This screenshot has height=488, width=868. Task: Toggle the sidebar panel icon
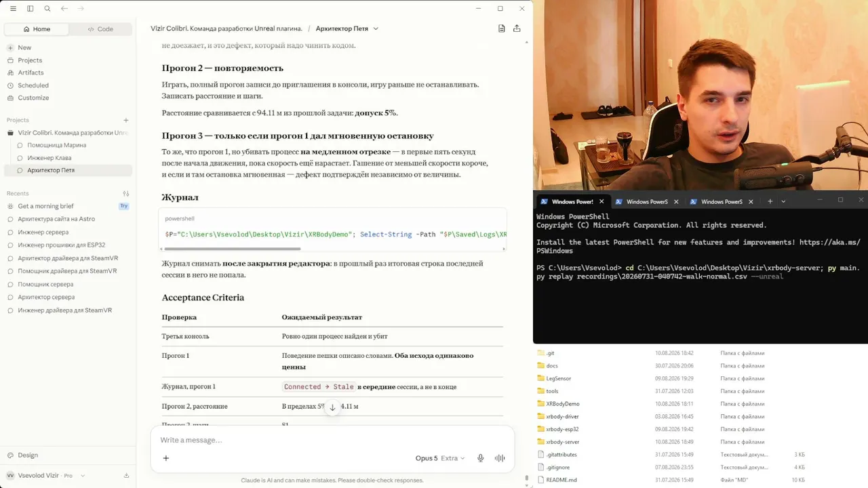coord(30,9)
